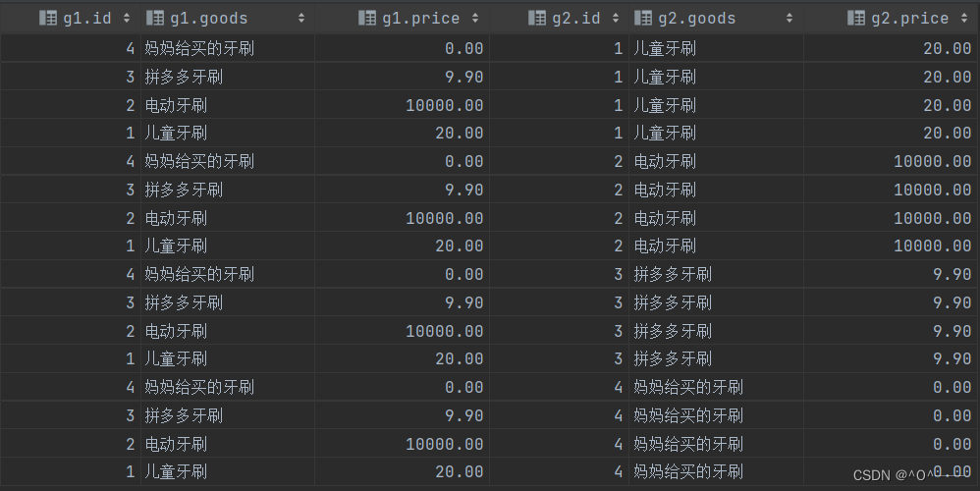Click the table icon beside g2.goods header
The height and width of the screenshot is (491, 980).
pos(643,18)
